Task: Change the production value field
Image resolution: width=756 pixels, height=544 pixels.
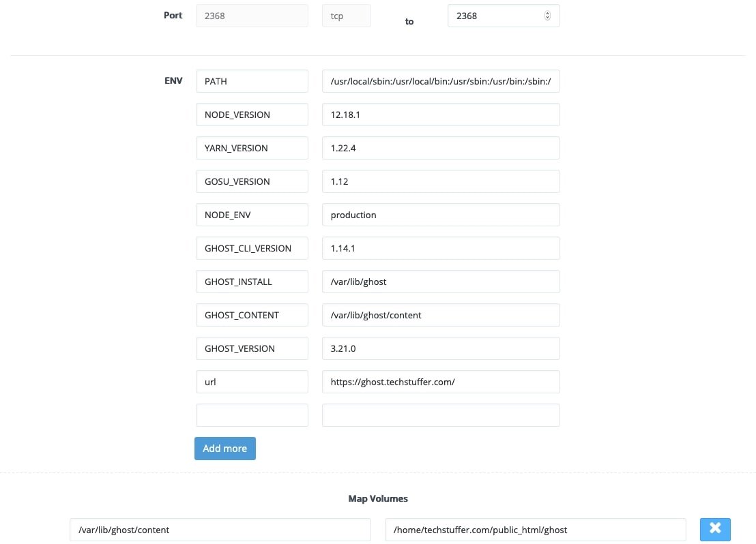Action: click(441, 215)
